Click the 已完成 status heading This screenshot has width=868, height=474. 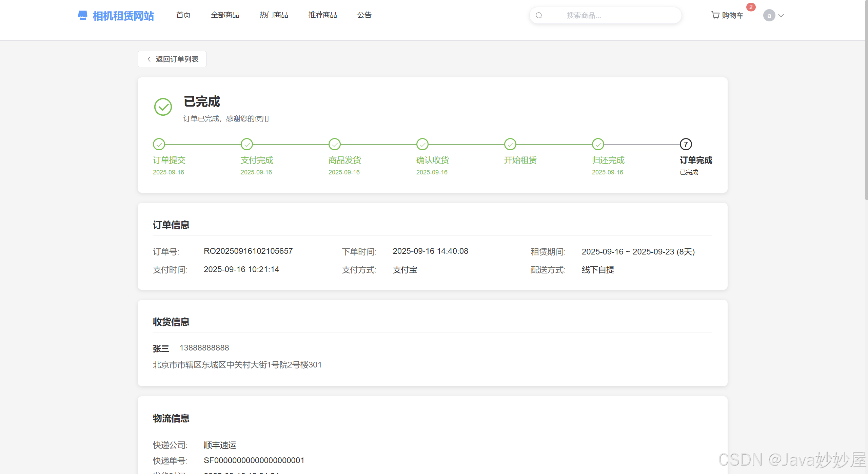coord(202,101)
